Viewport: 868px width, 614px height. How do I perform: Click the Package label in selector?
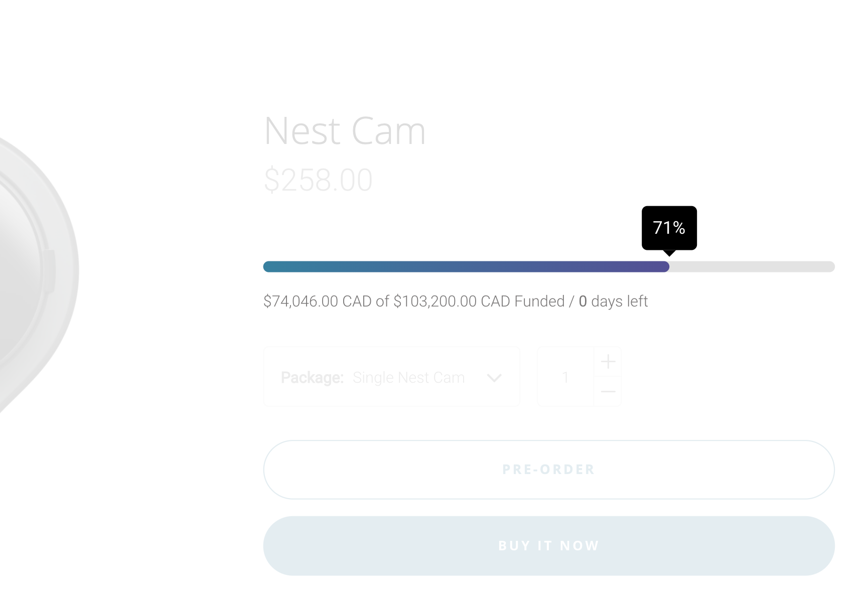[312, 378]
